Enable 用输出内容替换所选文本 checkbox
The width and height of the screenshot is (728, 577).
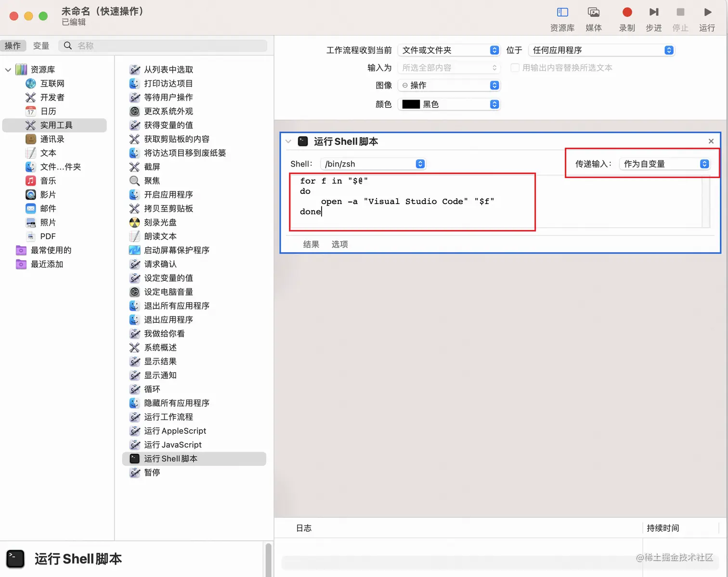pos(515,68)
